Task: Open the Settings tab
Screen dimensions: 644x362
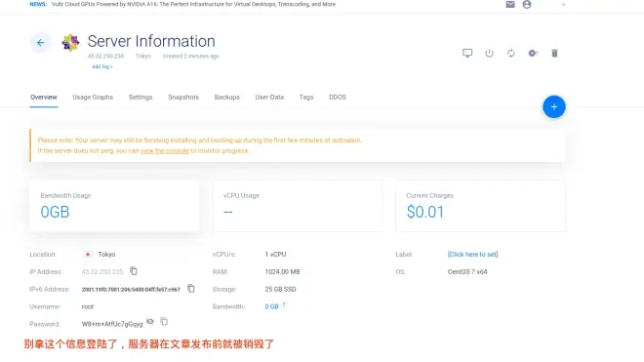Action: tap(141, 97)
